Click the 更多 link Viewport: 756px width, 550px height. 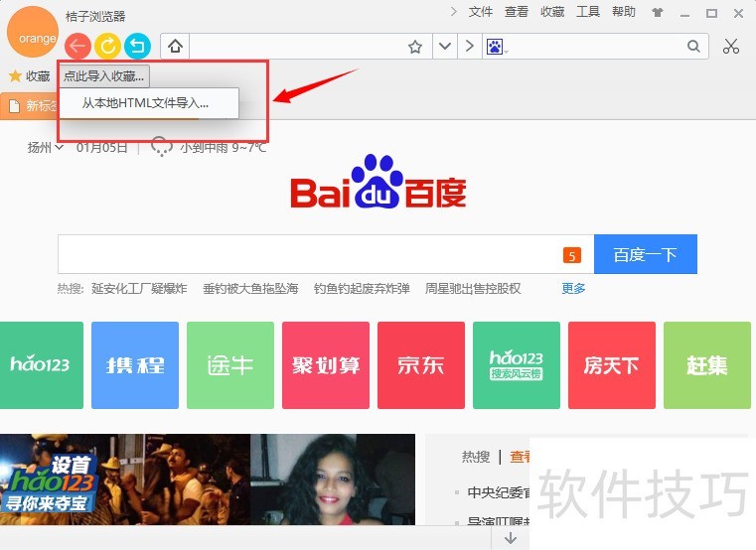click(573, 289)
